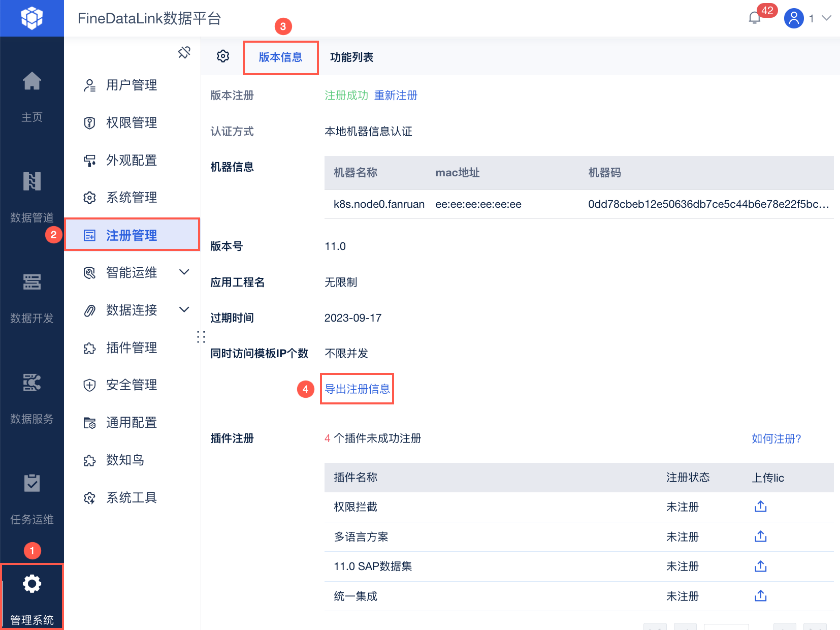
Task: Open the 主页 home icon
Action: [x=31, y=81]
